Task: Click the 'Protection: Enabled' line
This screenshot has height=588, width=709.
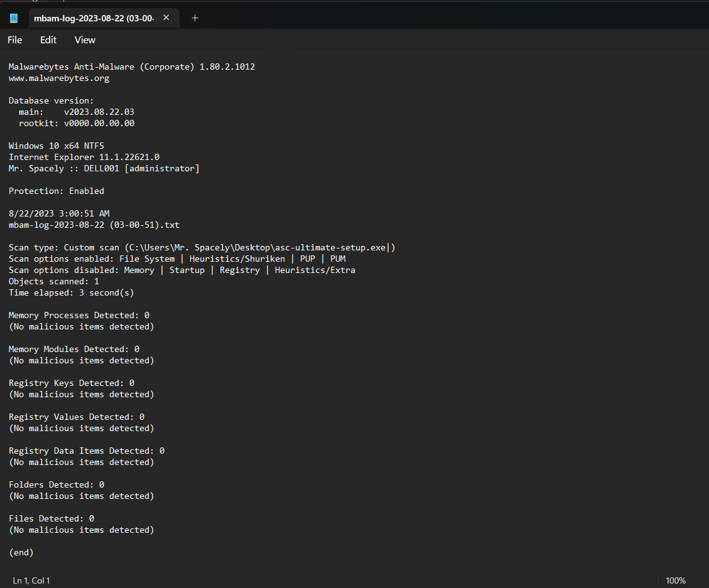Action: (x=57, y=191)
